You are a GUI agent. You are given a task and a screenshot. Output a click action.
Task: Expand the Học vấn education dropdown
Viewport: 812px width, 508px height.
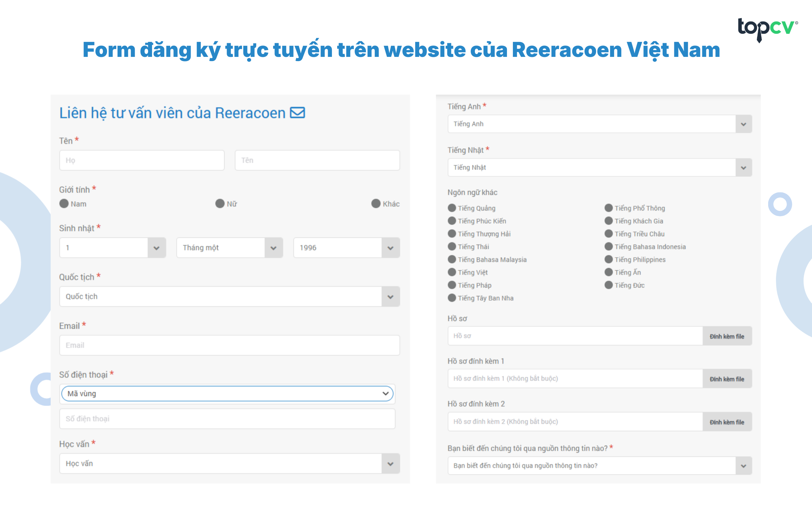click(x=230, y=463)
